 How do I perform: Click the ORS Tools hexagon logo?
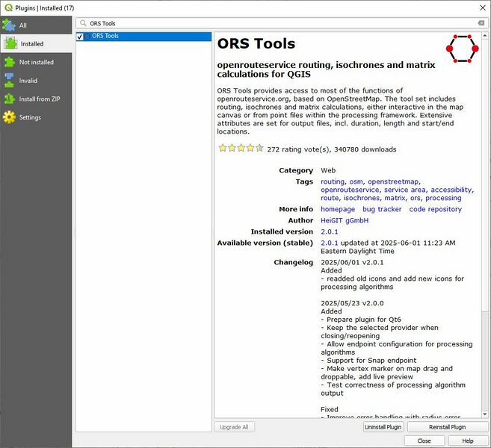pos(461,49)
